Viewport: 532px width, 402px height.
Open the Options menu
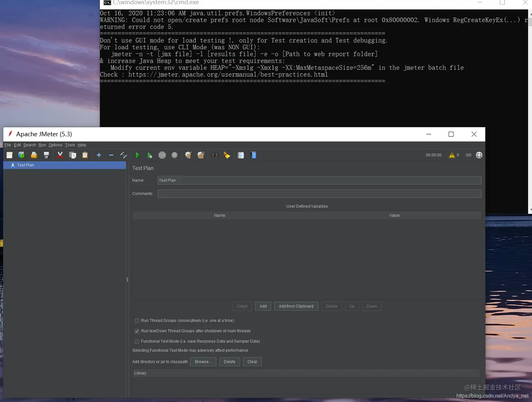pos(55,145)
